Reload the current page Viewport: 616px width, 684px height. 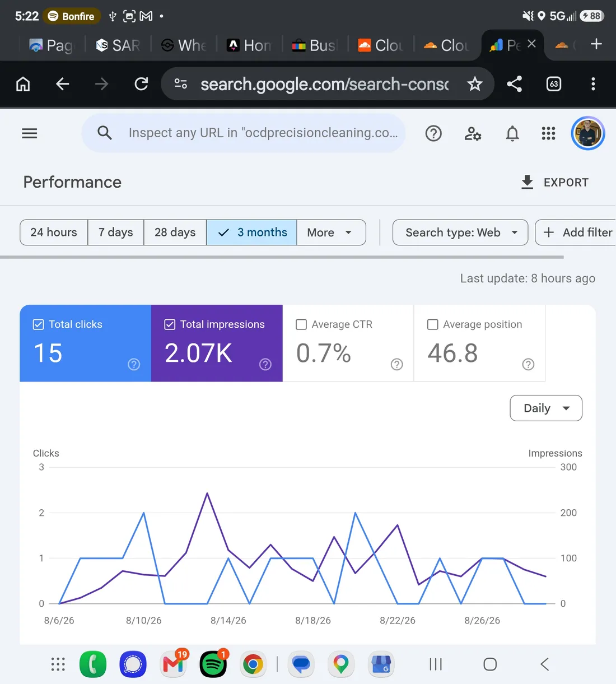pos(141,84)
